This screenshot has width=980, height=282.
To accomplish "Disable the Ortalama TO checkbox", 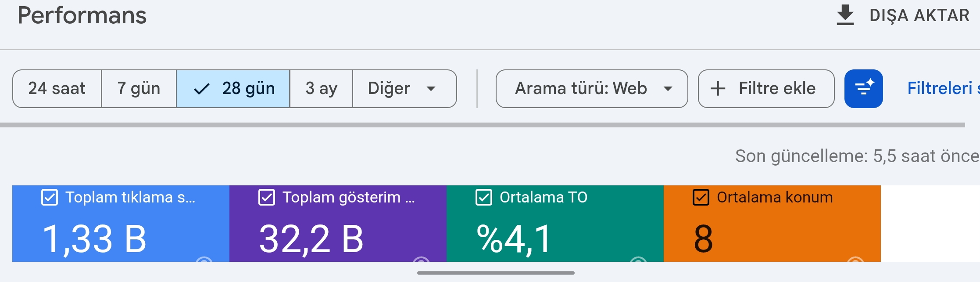I will coord(483,197).
